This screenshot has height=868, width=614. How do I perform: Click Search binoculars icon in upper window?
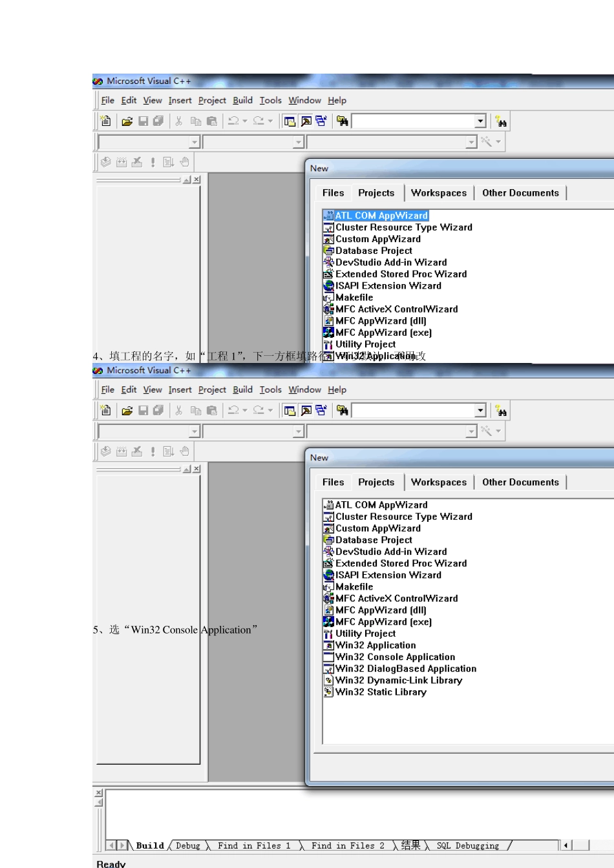click(x=501, y=121)
